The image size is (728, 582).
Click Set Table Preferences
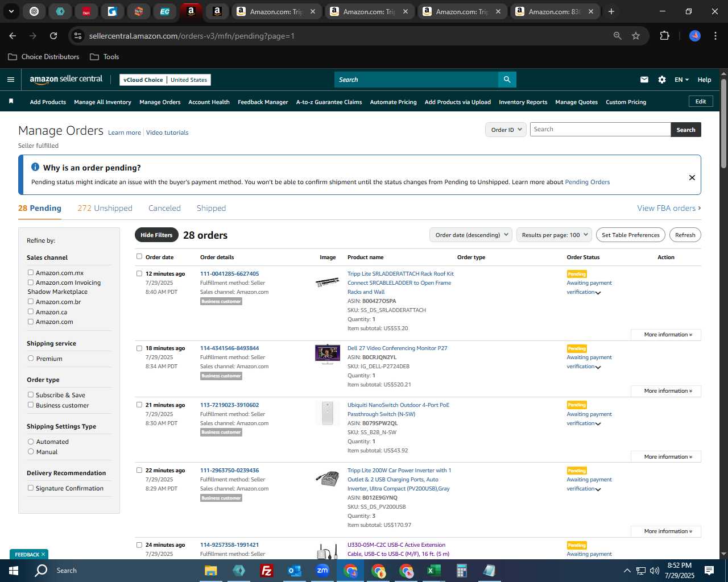click(631, 235)
